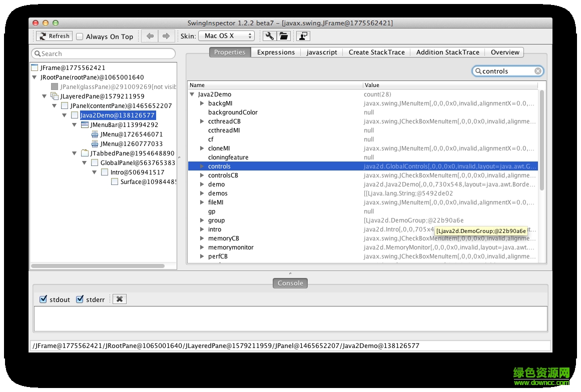Clear the controls search field with its x
Screen dimensions: 581x392
pos(538,70)
